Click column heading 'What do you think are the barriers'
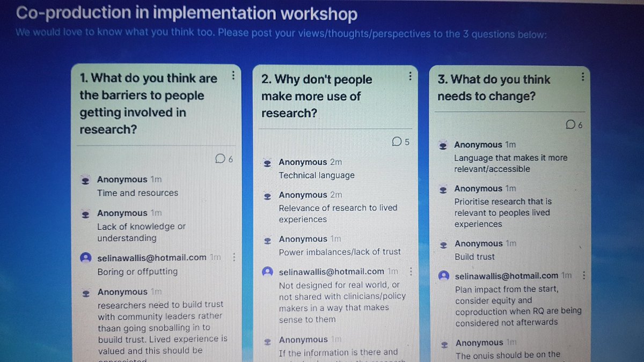 (149, 104)
